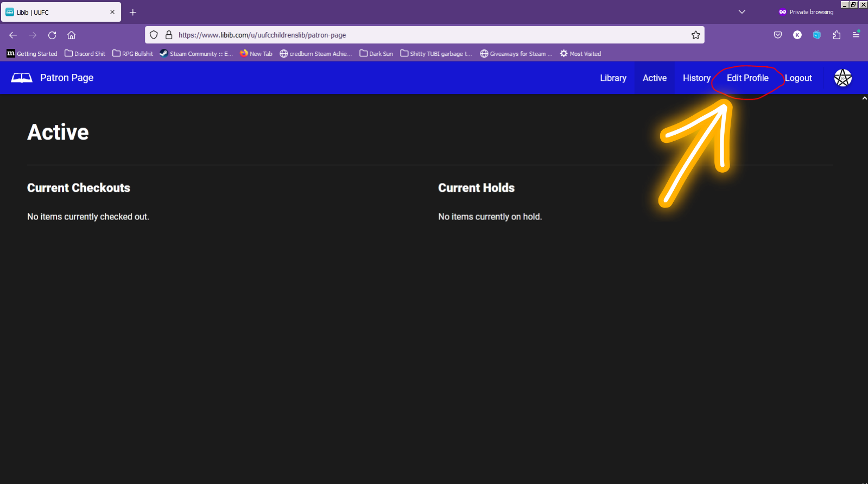This screenshot has width=868, height=484.
Task: Open the RPG Bullshit bookmark folder
Action: [133, 54]
